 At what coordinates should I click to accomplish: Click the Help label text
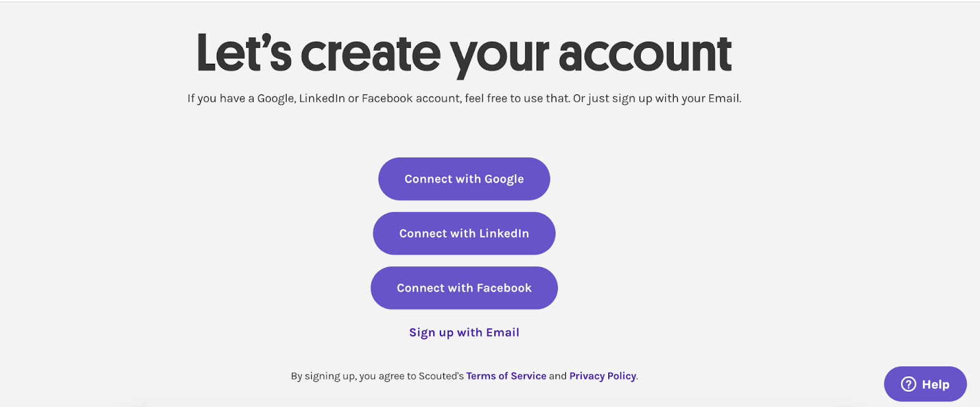pyautogui.click(x=935, y=384)
